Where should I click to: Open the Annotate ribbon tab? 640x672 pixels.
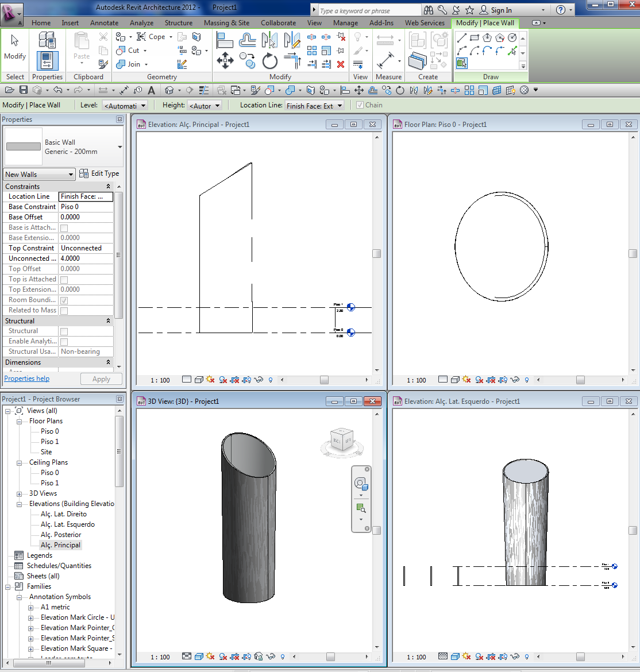(104, 23)
